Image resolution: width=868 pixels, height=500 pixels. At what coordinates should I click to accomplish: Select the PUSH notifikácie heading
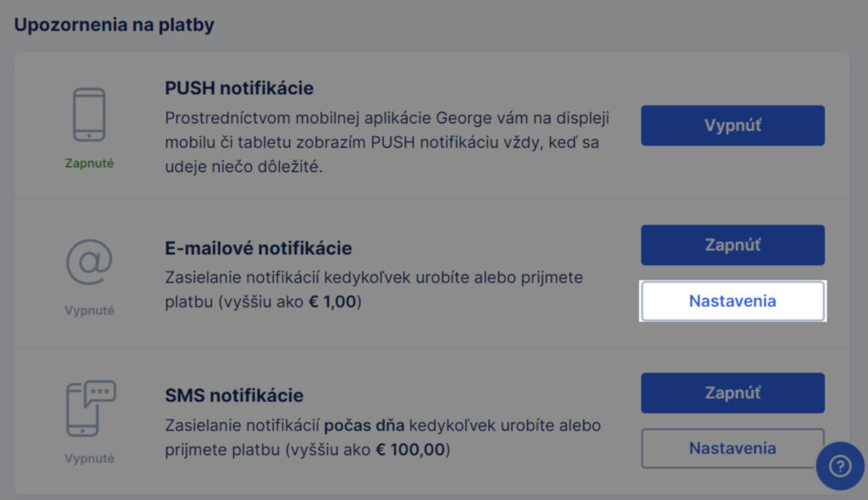click(x=239, y=88)
